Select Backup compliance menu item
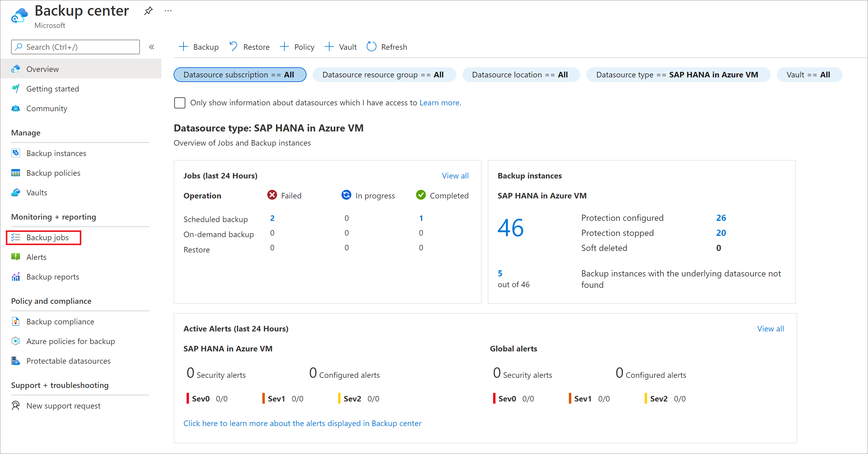The height and width of the screenshot is (454, 868). click(60, 321)
